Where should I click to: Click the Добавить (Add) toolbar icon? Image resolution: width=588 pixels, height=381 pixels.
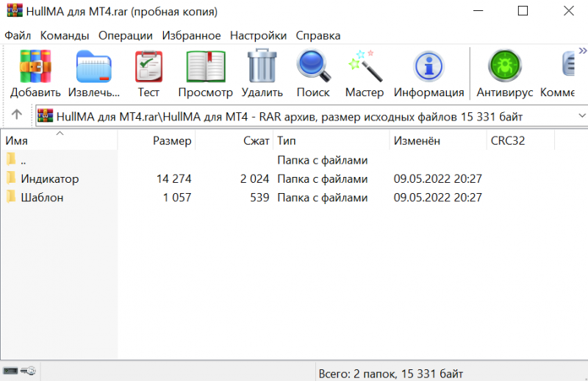(x=35, y=66)
